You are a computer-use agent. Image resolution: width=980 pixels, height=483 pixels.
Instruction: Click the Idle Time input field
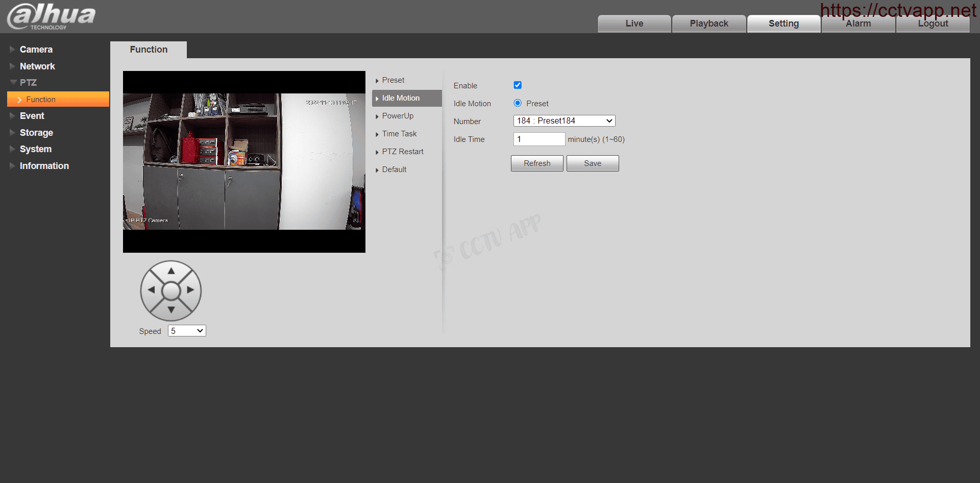(538, 139)
